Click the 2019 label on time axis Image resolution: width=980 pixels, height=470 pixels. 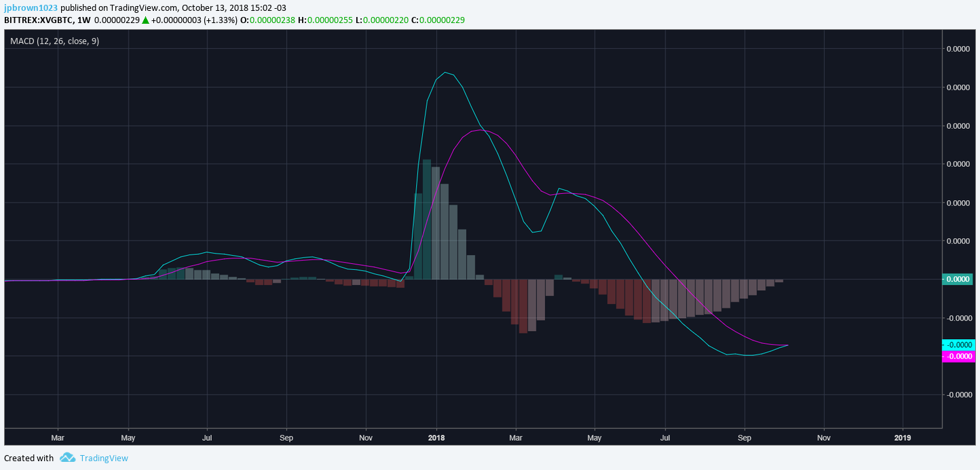903,438
